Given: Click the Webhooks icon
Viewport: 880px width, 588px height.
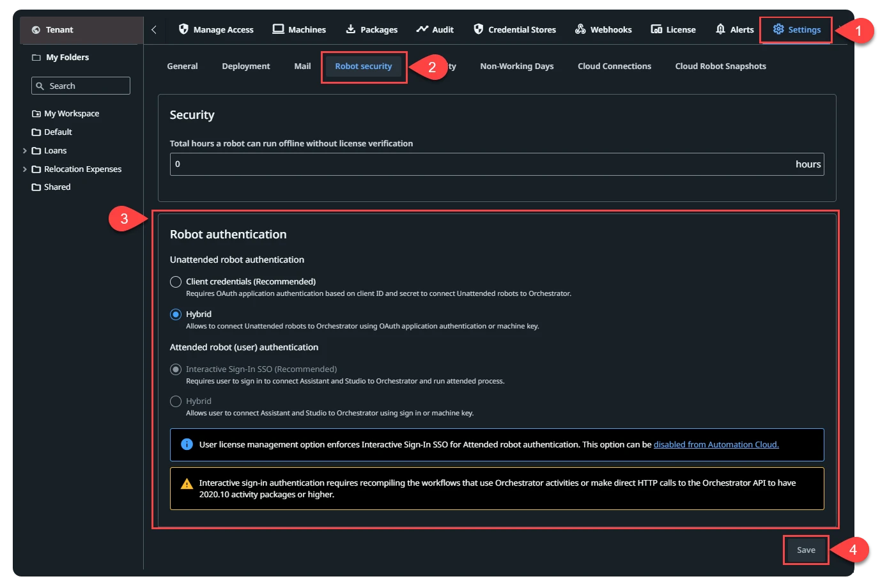Looking at the screenshot, I should point(580,29).
